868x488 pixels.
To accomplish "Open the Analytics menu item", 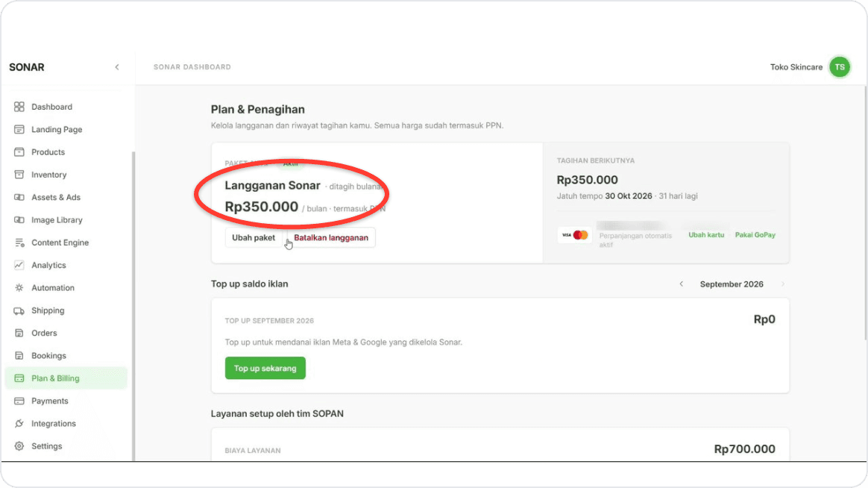I will [x=66, y=266].
